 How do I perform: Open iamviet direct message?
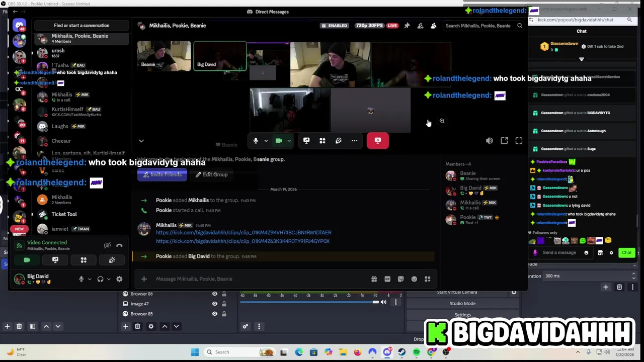pos(82,229)
